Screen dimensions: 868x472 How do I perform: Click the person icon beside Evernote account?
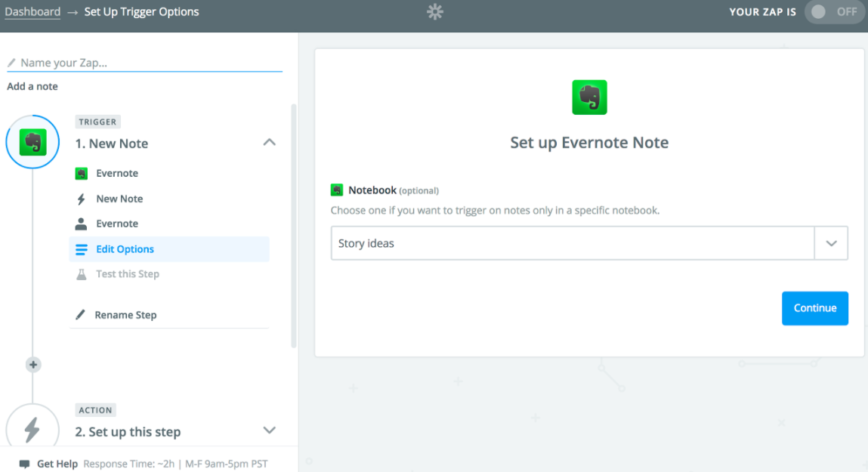tap(81, 224)
